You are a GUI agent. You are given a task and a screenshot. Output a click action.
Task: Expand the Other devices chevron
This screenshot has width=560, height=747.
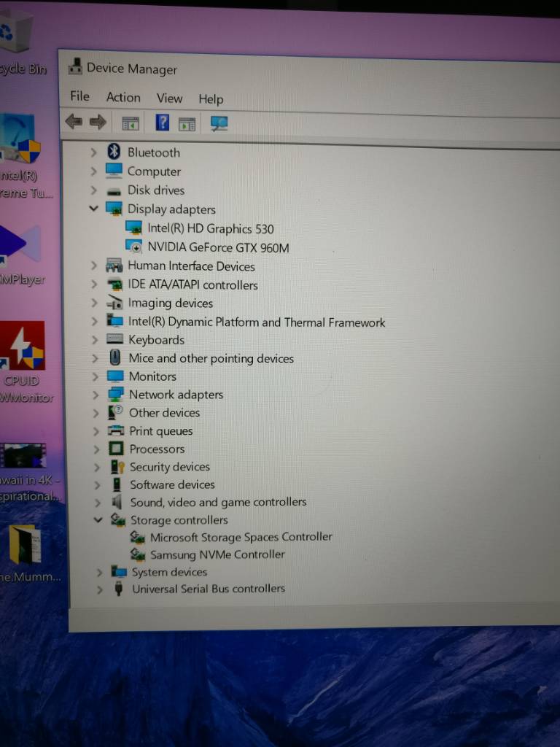tap(96, 413)
